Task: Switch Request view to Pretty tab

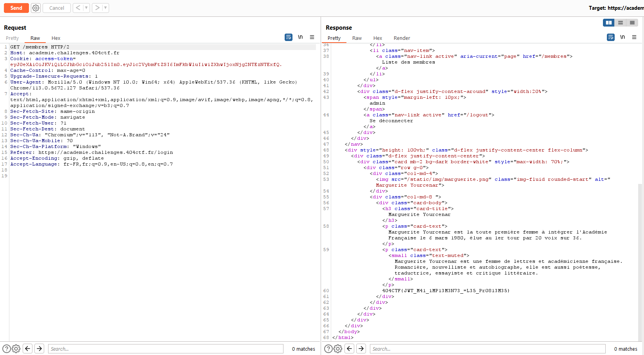Action: click(x=13, y=38)
